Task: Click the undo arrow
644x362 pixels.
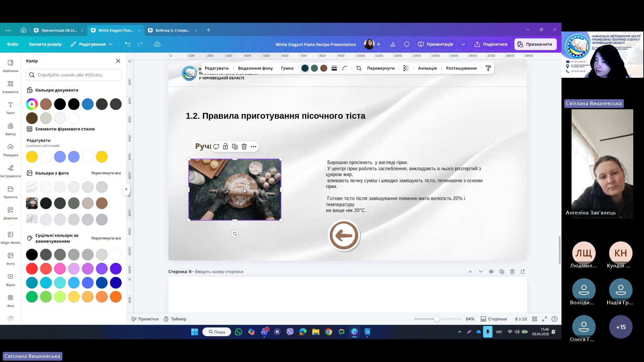Action: click(127, 44)
